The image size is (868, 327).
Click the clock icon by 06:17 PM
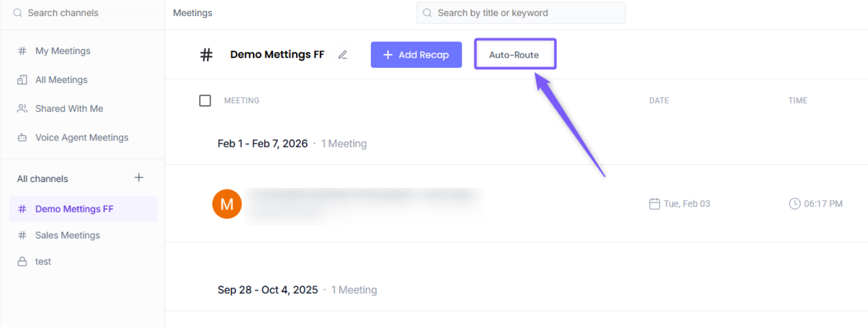tap(794, 204)
